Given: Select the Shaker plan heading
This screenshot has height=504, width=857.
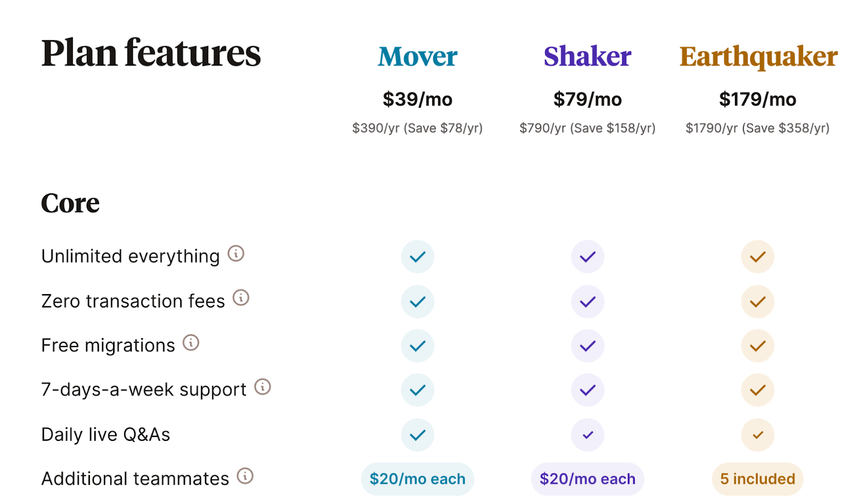Looking at the screenshot, I should (588, 56).
